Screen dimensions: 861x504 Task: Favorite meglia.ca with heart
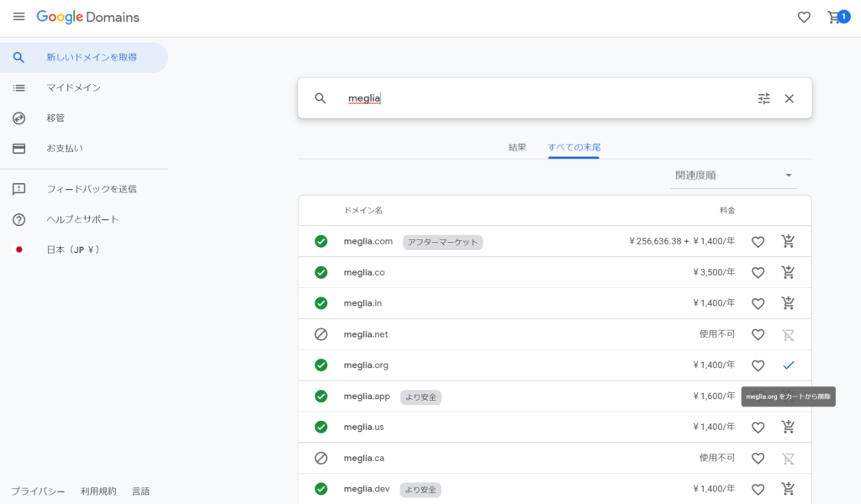(758, 458)
